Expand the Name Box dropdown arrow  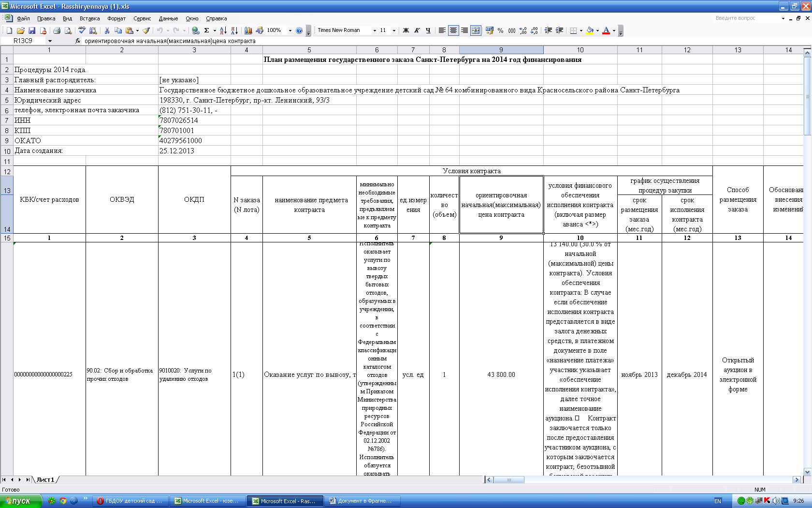click(x=50, y=41)
